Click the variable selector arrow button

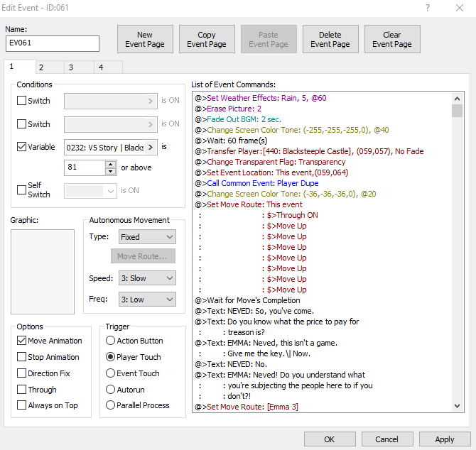pyautogui.click(x=151, y=148)
